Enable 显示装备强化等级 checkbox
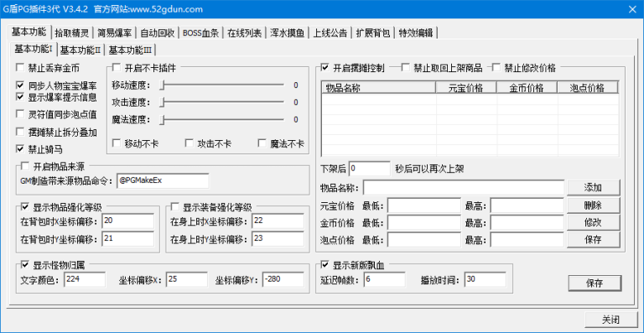The image size is (644, 333). click(x=175, y=206)
